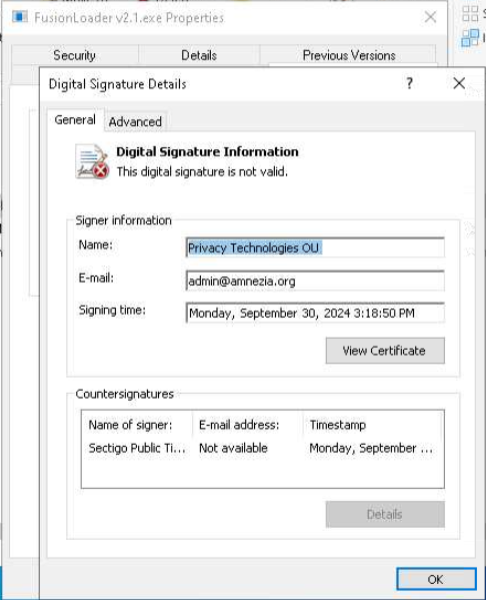Image resolution: width=486 pixels, height=600 pixels.
Task: Click the Timestamp column header
Action: tap(373, 425)
